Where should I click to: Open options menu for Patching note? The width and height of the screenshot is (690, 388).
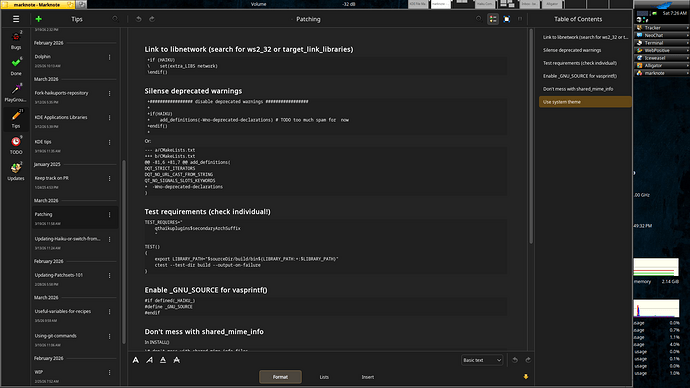(x=110, y=215)
